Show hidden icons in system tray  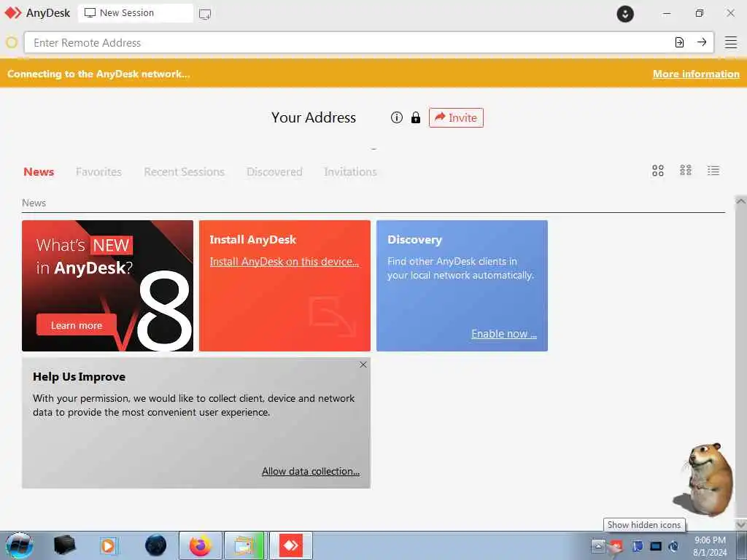click(598, 545)
